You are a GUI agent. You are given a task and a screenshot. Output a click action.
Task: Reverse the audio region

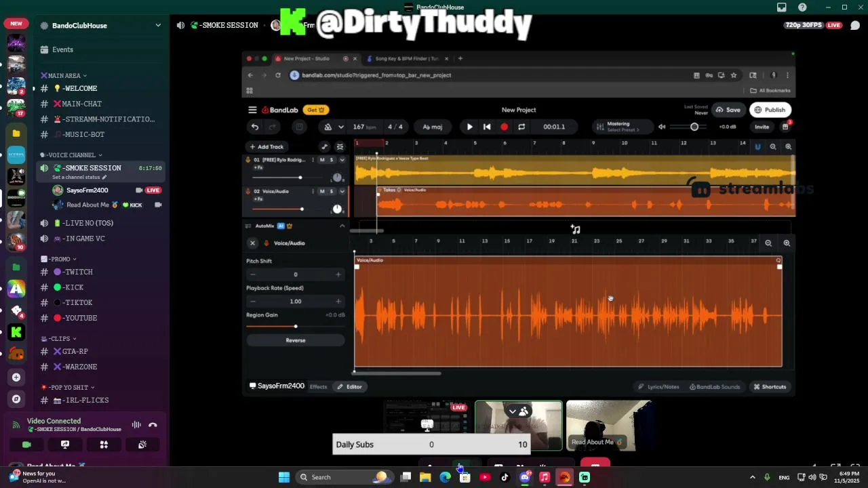point(295,340)
